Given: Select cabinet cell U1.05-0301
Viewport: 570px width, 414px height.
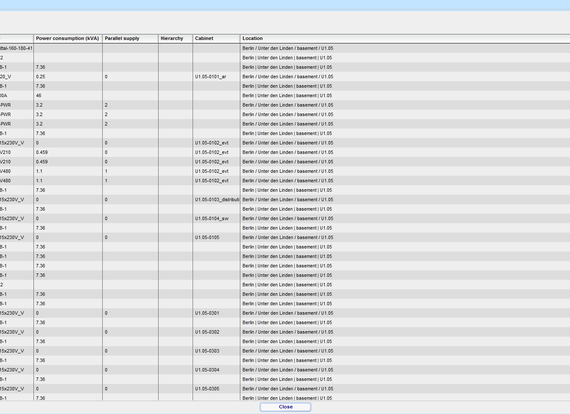Looking at the screenshot, I should tap(216, 313).
